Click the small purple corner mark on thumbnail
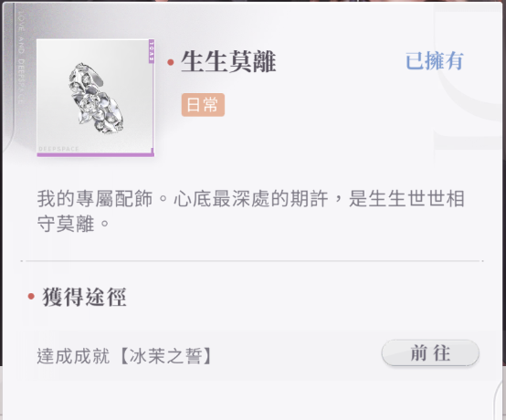The height and width of the screenshot is (420, 506). 152,151
